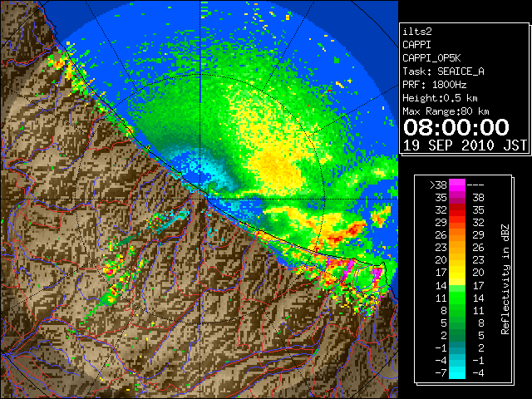The image size is (532, 399).
Task: Pick the magenta >38 dBZ legend swatch
Action: 457,185
